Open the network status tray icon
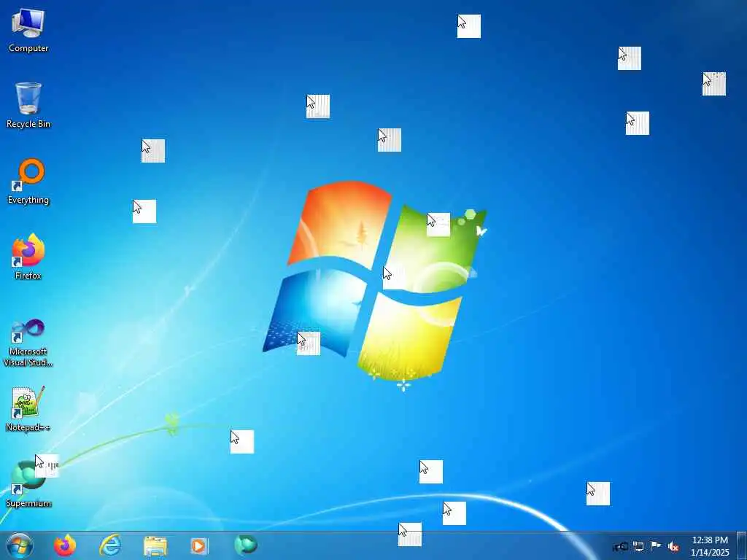This screenshot has height=560, width=747. (x=638, y=547)
